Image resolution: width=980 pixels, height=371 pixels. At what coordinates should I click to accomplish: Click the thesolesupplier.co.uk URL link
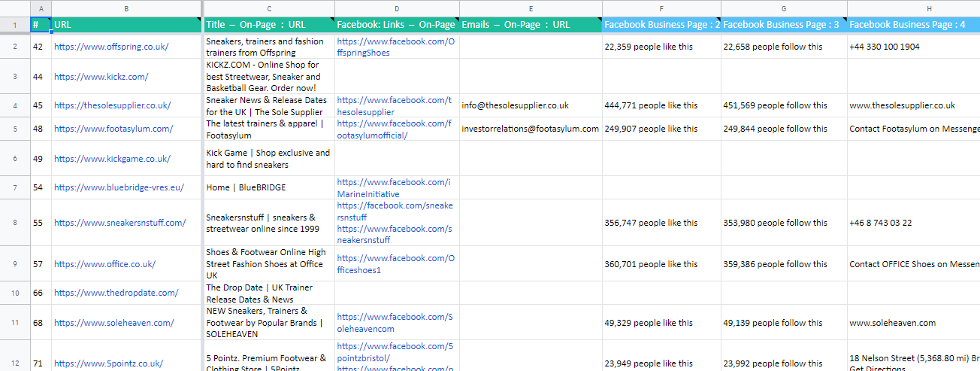(113, 105)
